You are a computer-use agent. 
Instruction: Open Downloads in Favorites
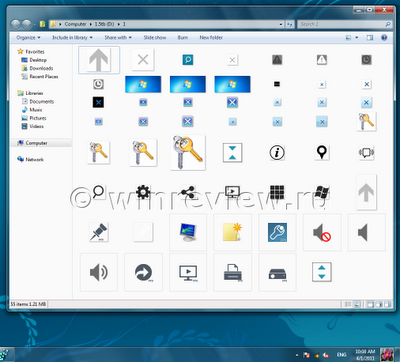coord(37,68)
